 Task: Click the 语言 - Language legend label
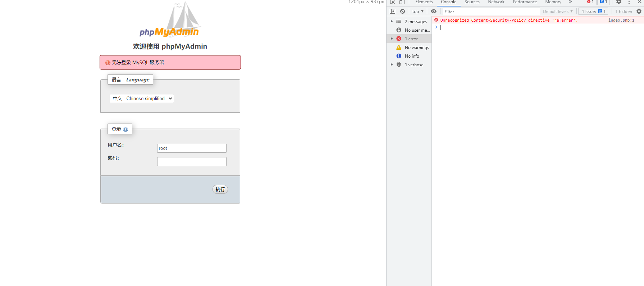(130, 80)
